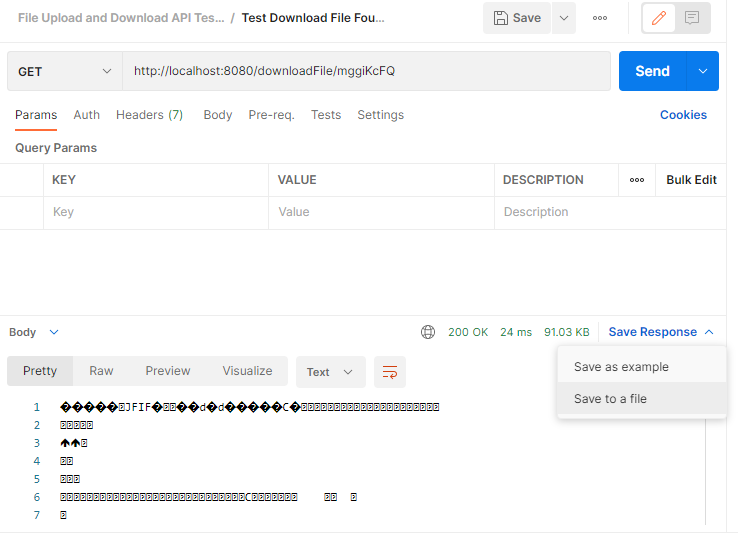The width and height of the screenshot is (738, 537).
Task: Click the Test Download File Fou... request title
Action: [x=313, y=18]
